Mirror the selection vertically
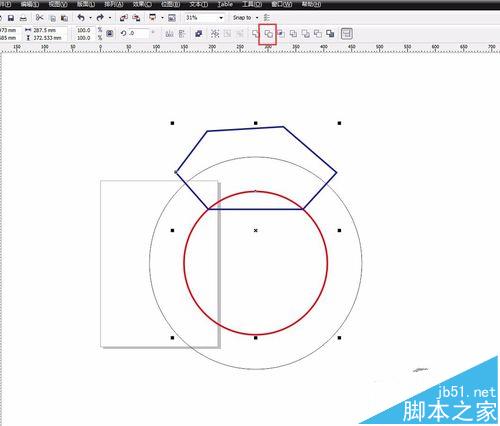 click(182, 34)
